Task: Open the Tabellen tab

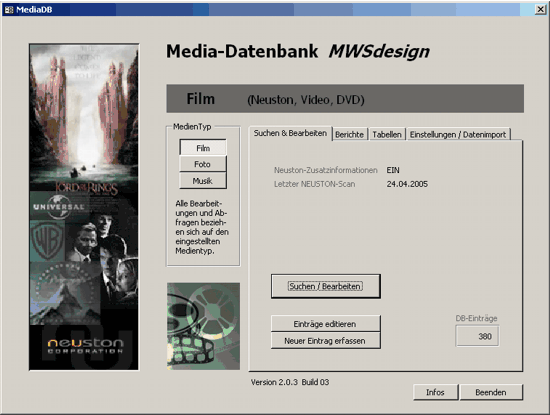Action: (387, 134)
